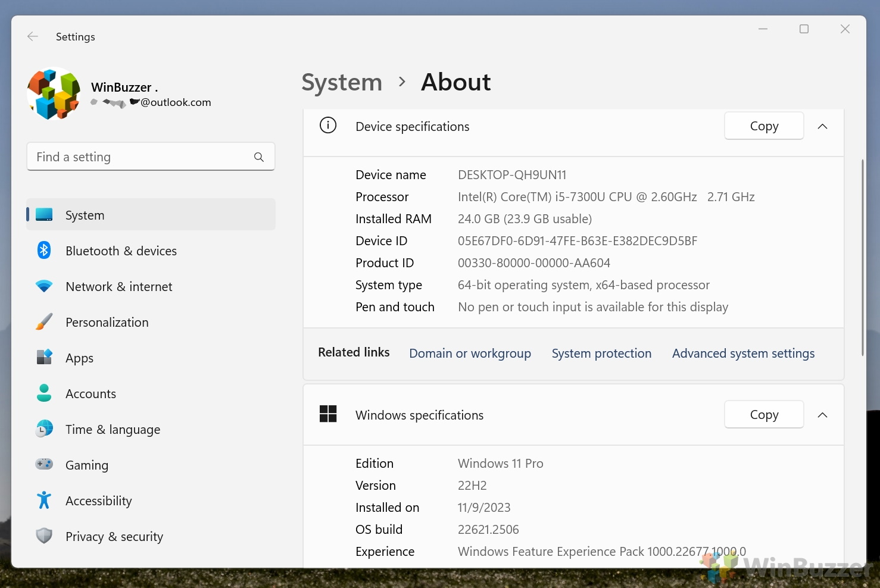Click the Version value 22H2

[472, 486]
